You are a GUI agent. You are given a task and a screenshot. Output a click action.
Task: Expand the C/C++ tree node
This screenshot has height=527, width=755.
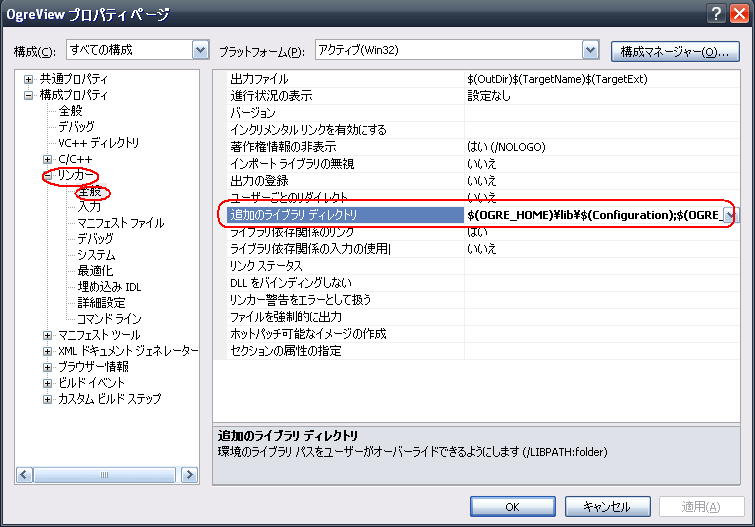(x=47, y=159)
